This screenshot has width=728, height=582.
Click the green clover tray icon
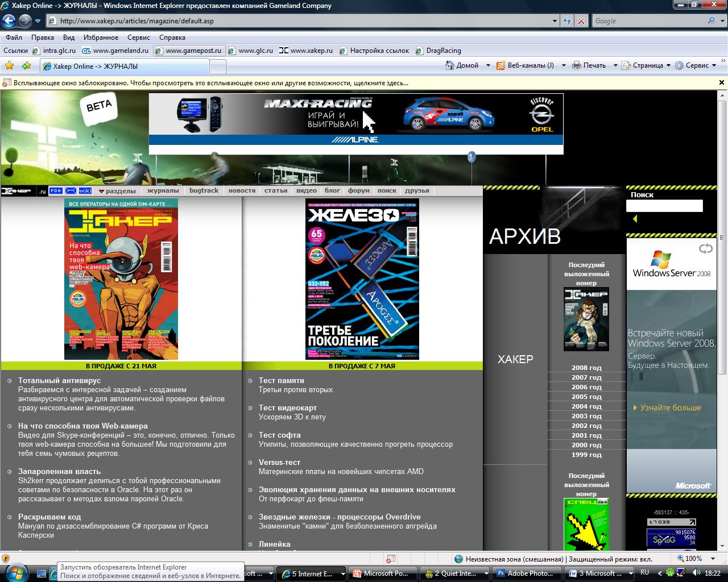[671, 573]
